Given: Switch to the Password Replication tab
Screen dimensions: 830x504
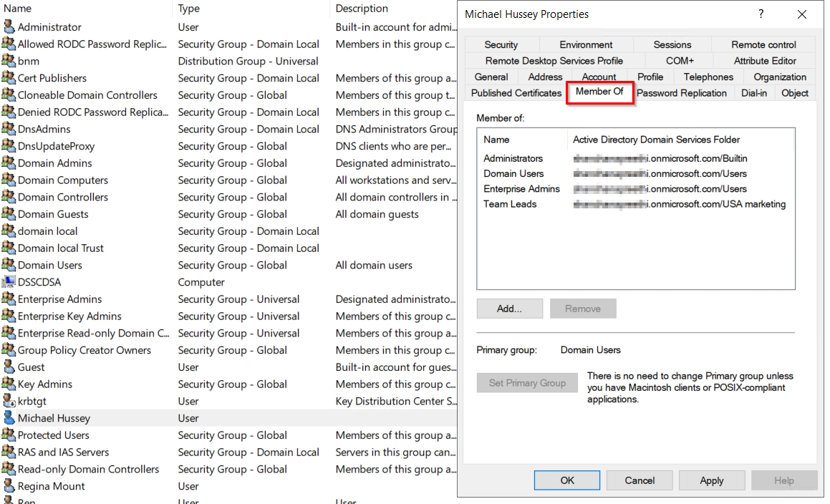Looking at the screenshot, I should [x=682, y=92].
